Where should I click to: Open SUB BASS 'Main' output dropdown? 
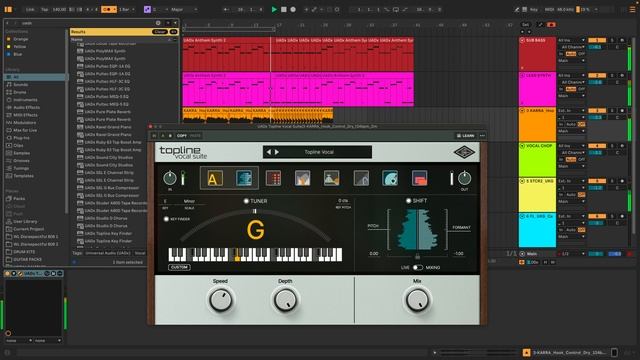(x=571, y=61)
